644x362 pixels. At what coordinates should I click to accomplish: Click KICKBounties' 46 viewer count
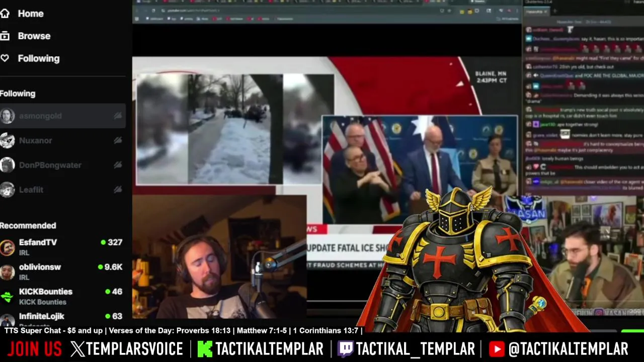[114, 292]
